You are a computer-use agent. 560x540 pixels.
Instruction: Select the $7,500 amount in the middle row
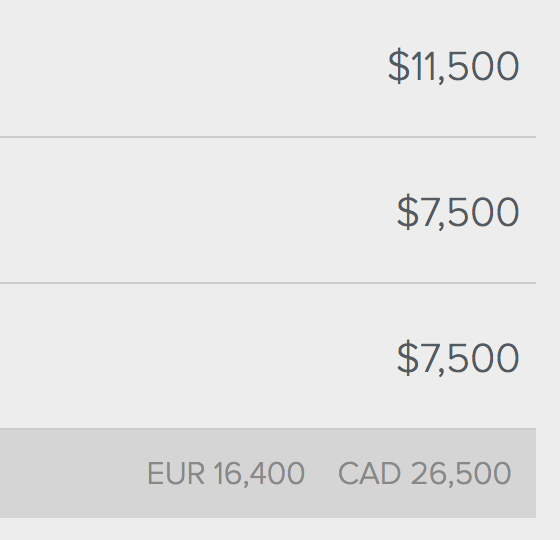pyautogui.click(x=458, y=212)
